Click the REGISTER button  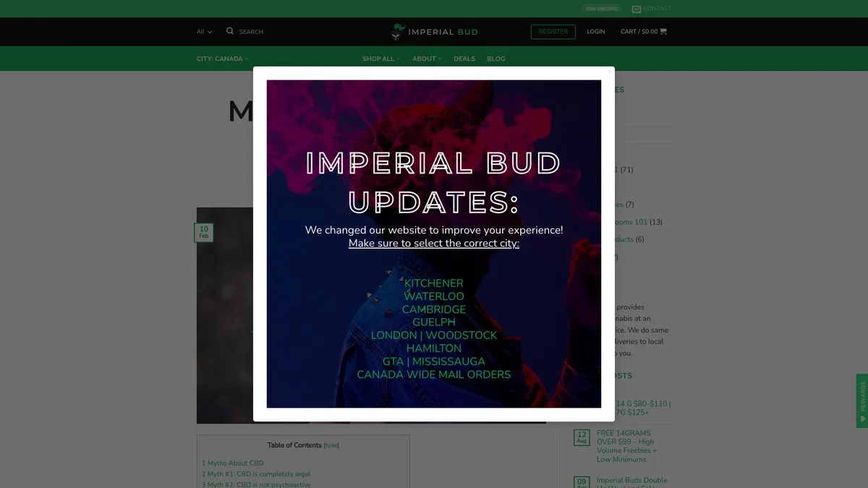click(553, 31)
